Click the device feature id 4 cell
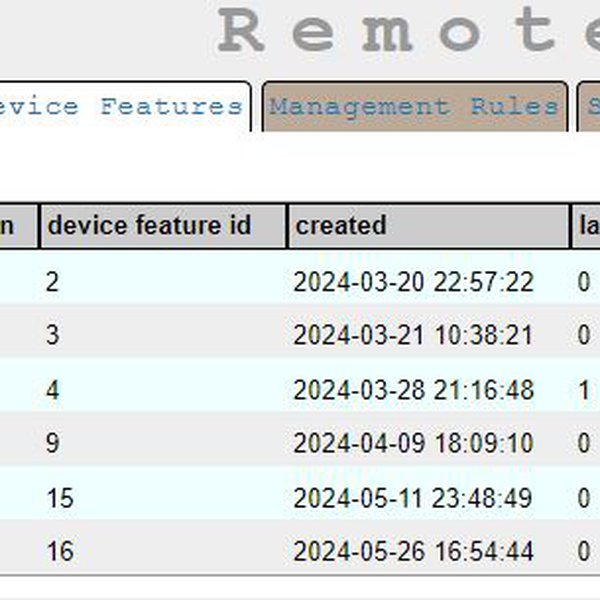The width and height of the screenshot is (600, 600). pos(52,390)
